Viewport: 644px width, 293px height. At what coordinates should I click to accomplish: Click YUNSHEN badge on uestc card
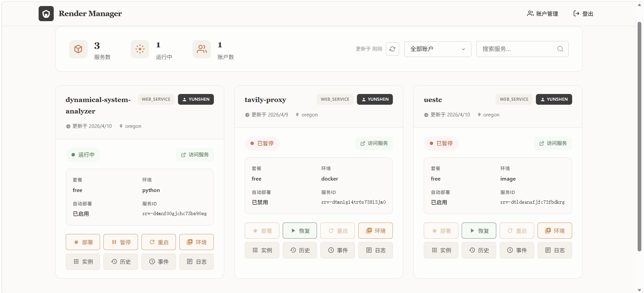pos(554,99)
